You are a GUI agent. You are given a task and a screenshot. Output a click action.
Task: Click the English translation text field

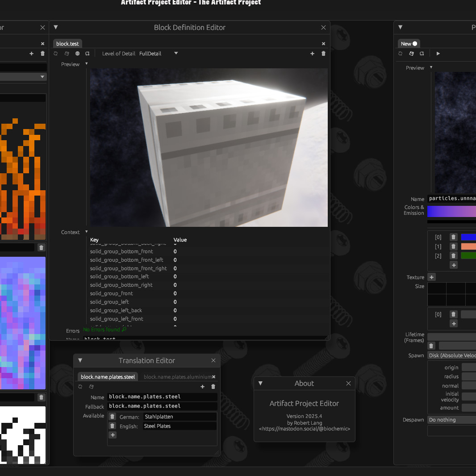tap(180, 426)
